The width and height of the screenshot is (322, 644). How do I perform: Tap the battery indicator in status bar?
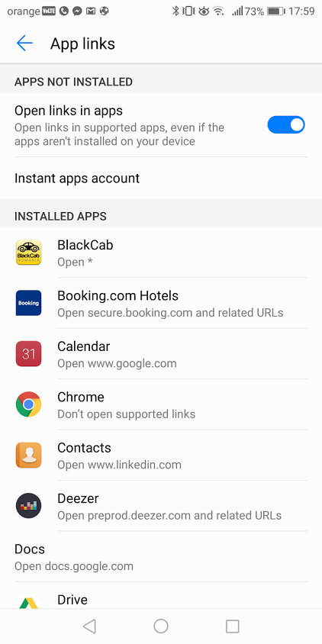(275, 11)
